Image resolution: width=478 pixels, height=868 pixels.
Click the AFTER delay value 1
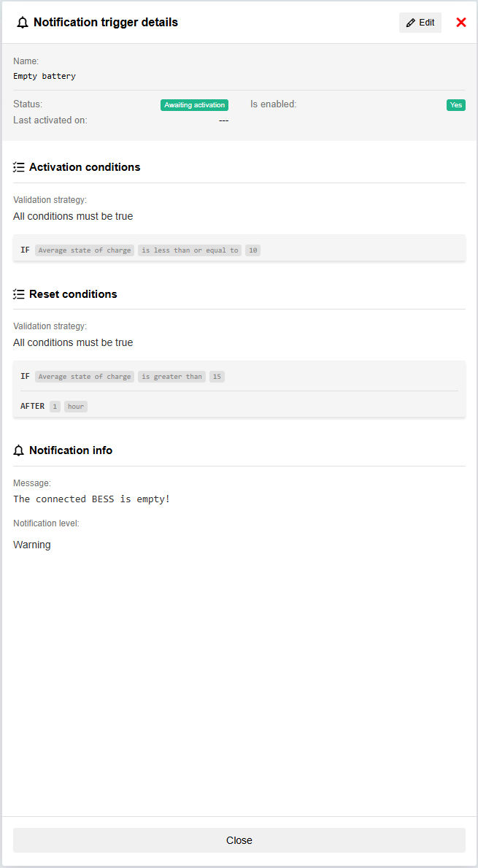point(55,407)
